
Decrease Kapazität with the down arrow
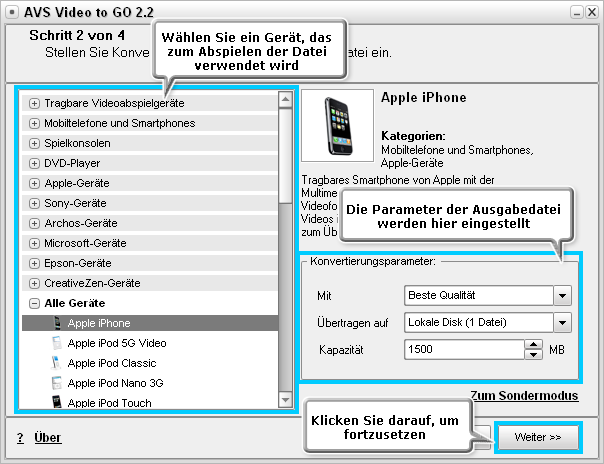pyautogui.click(x=534, y=355)
